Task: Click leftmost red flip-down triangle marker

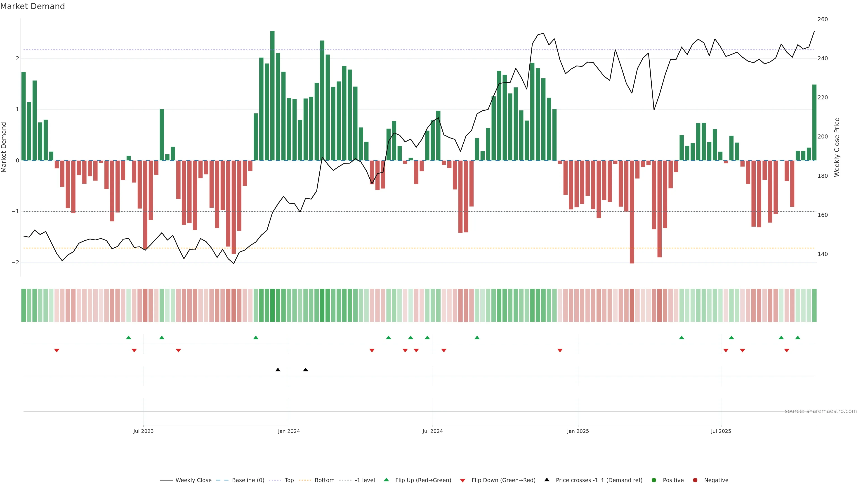Action: point(57,351)
